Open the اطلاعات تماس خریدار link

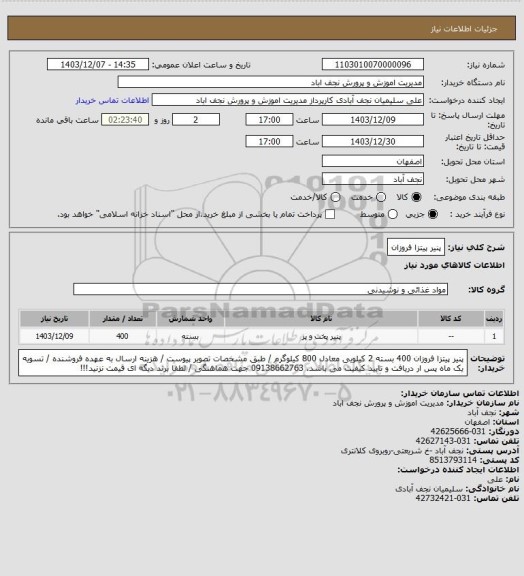[112, 100]
